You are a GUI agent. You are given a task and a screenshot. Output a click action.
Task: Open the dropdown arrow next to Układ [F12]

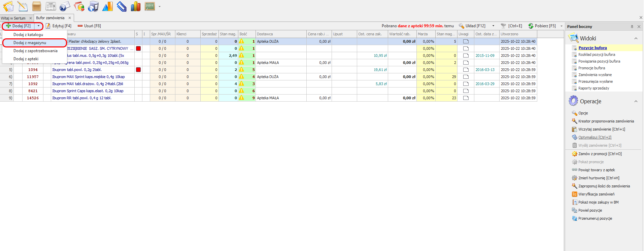493,26
